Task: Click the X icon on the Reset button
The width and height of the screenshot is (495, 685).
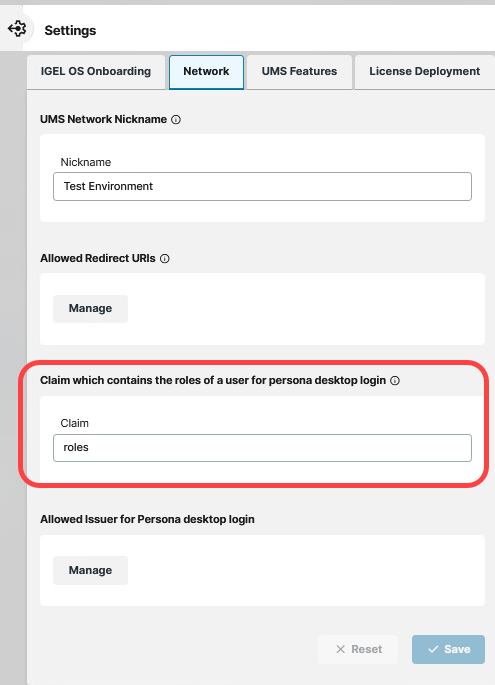Action: [341, 649]
